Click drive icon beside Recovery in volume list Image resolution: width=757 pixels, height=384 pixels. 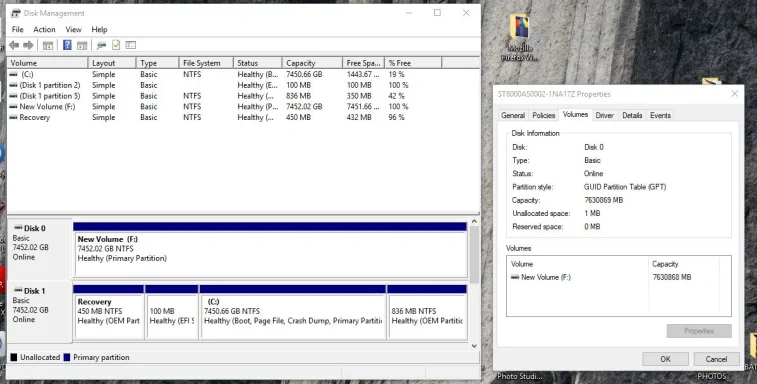(14, 117)
